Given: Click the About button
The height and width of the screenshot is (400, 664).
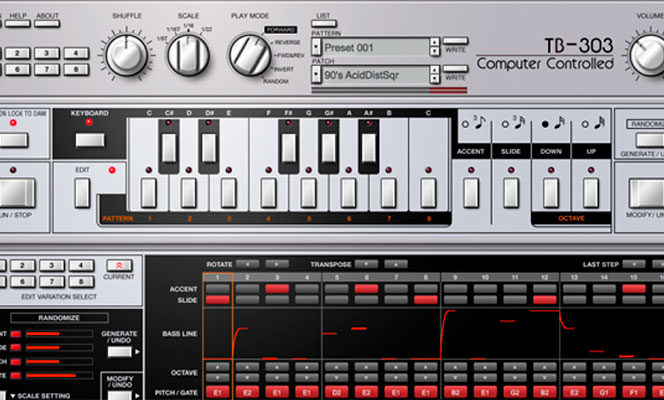Looking at the screenshot, I should [47, 23].
